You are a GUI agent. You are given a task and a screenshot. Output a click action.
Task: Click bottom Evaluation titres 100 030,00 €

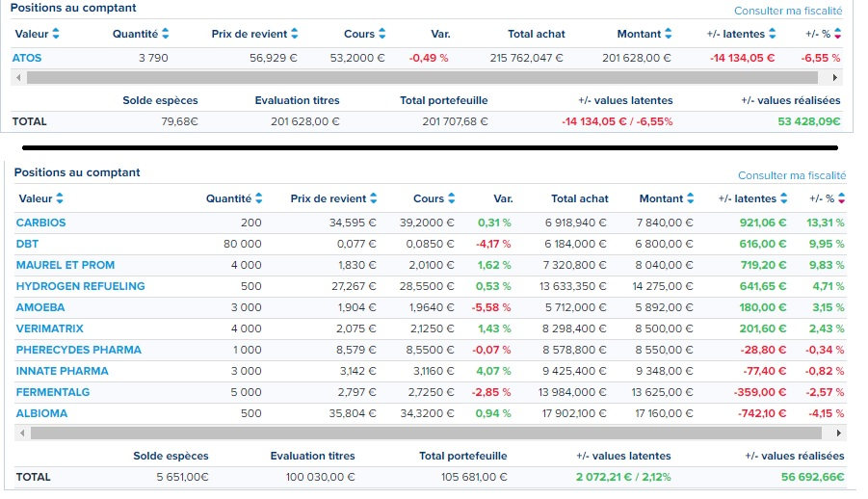[320, 477]
